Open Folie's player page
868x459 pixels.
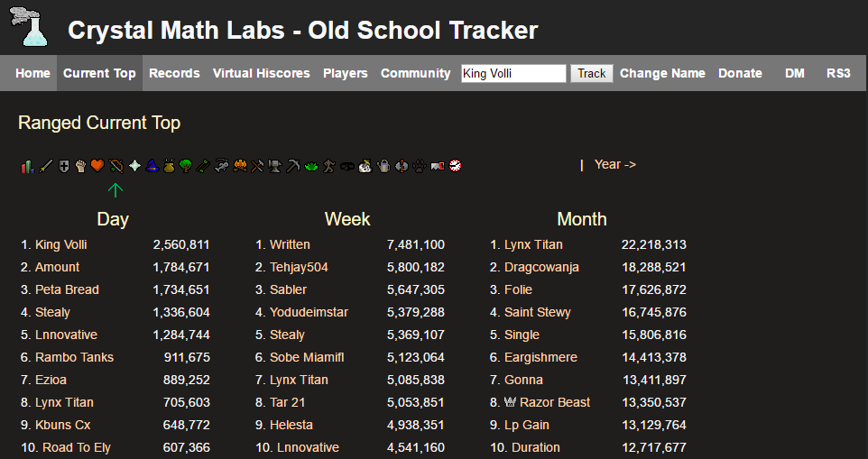pyautogui.click(x=518, y=289)
